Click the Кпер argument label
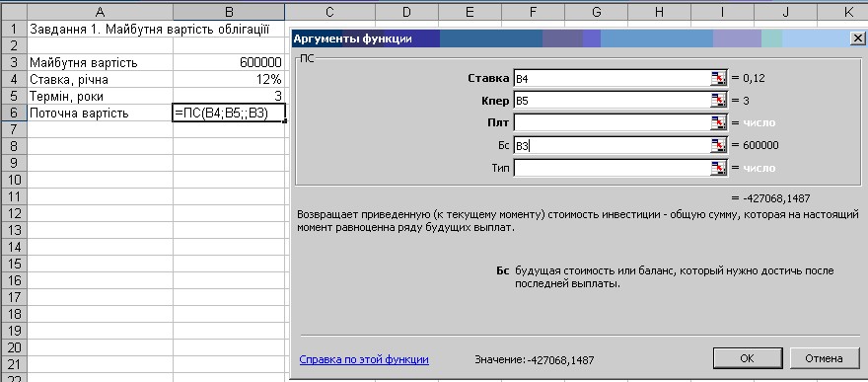868x382 pixels. tap(495, 101)
